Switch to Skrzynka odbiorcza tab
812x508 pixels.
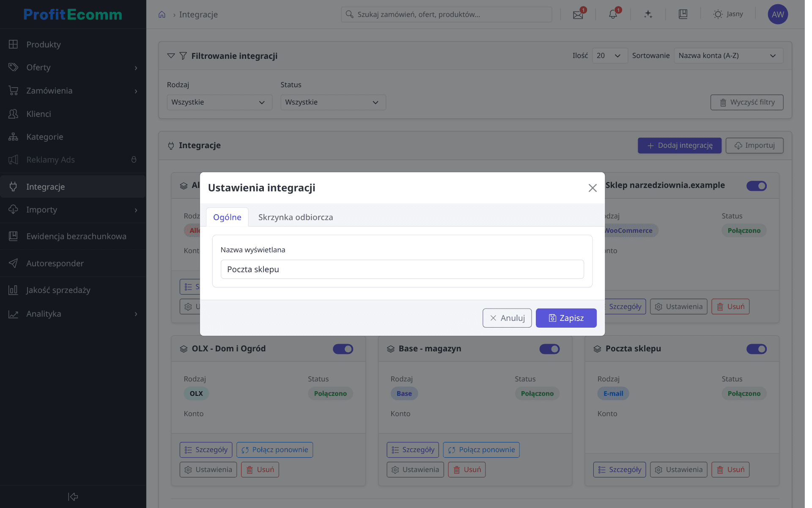296,217
